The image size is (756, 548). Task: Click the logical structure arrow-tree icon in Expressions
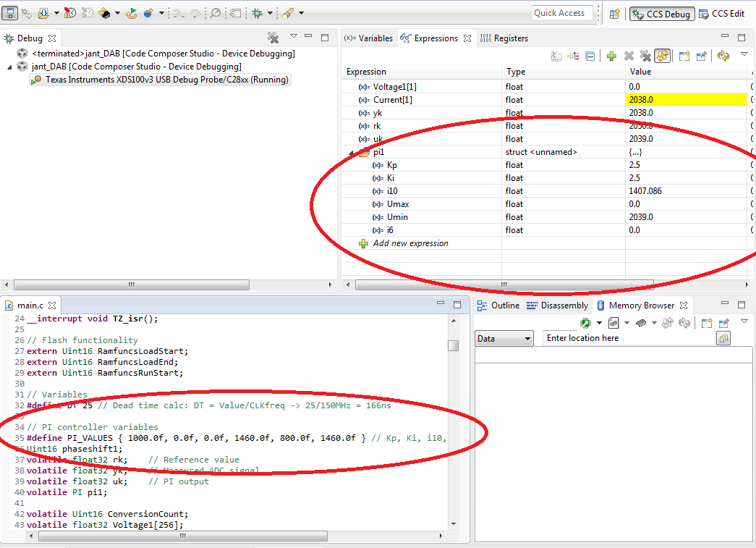pos(573,56)
